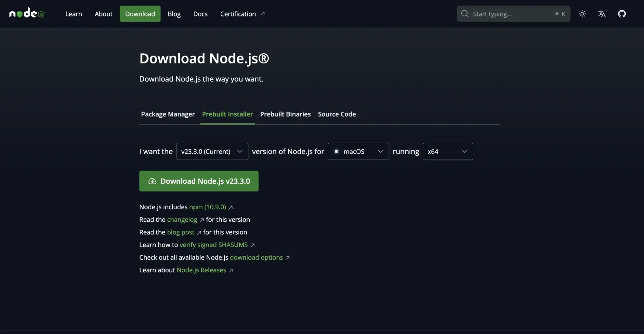Click Download Node.js v23.3.0 button

[x=199, y=181]
